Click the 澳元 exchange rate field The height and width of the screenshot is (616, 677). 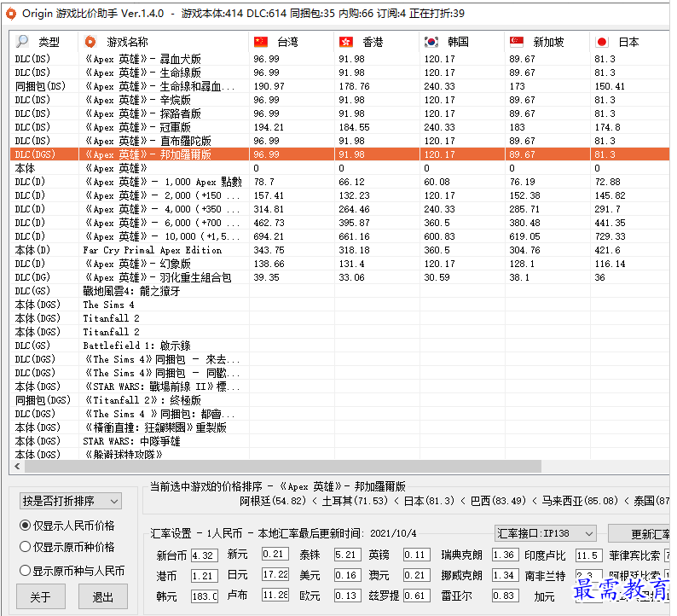tap(417, 575)
